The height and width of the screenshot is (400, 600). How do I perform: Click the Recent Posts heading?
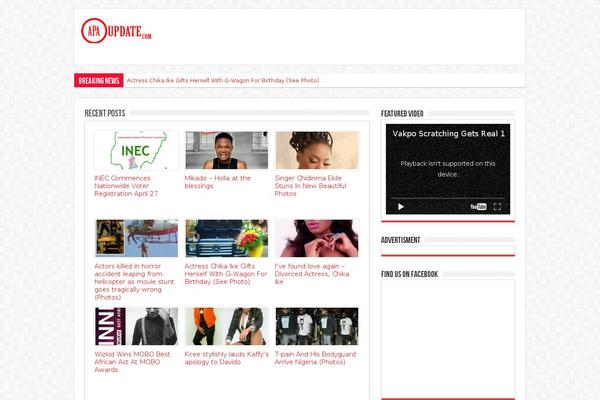click(105, 113)
